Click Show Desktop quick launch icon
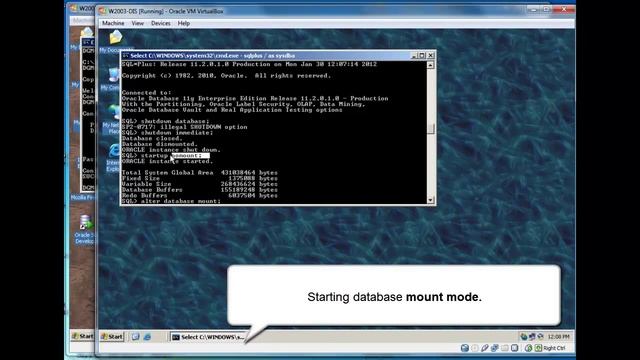The height and width of the screenshot is (360, 640). pyautogui.click(x=136, y=337)
